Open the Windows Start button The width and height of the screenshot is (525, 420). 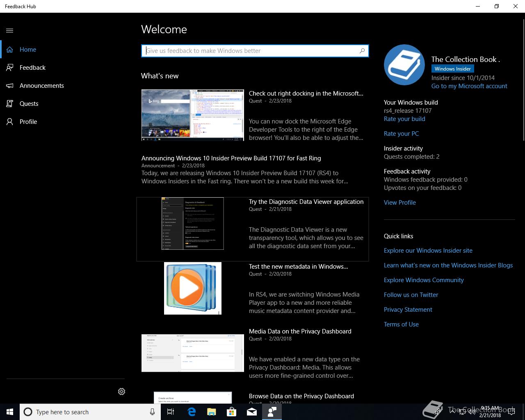coord(10,412)
